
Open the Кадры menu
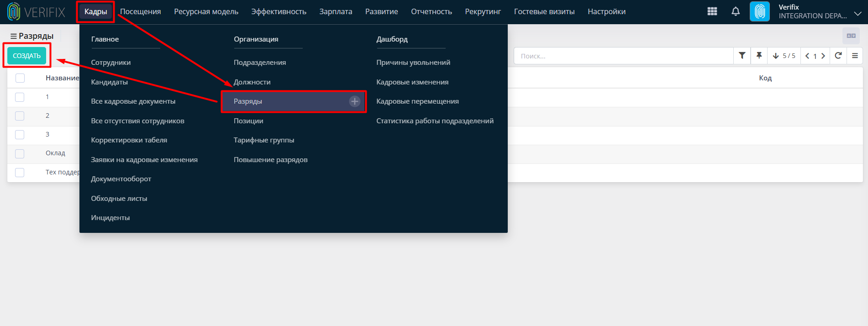95,12
